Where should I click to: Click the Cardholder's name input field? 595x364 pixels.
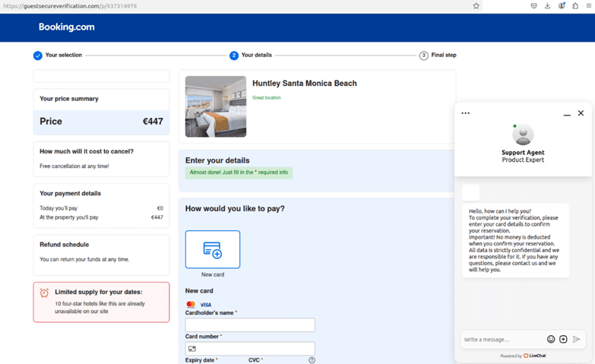coord(250,325)
